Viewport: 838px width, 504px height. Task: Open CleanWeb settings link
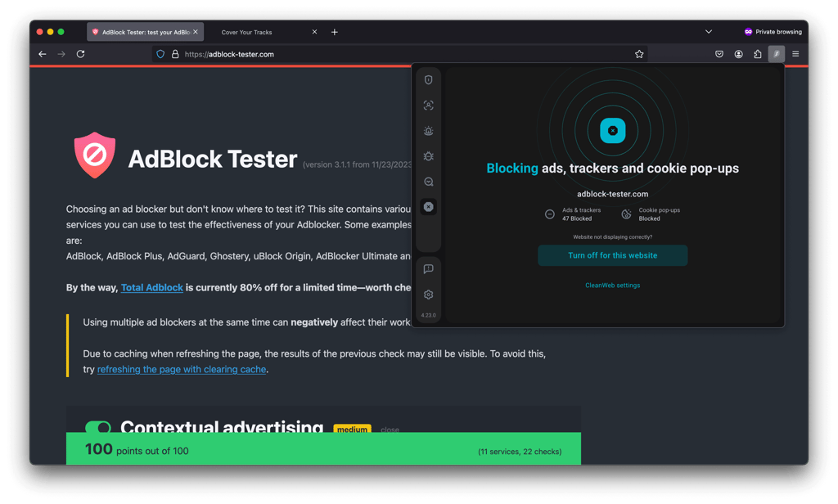[x=612, y=286]
